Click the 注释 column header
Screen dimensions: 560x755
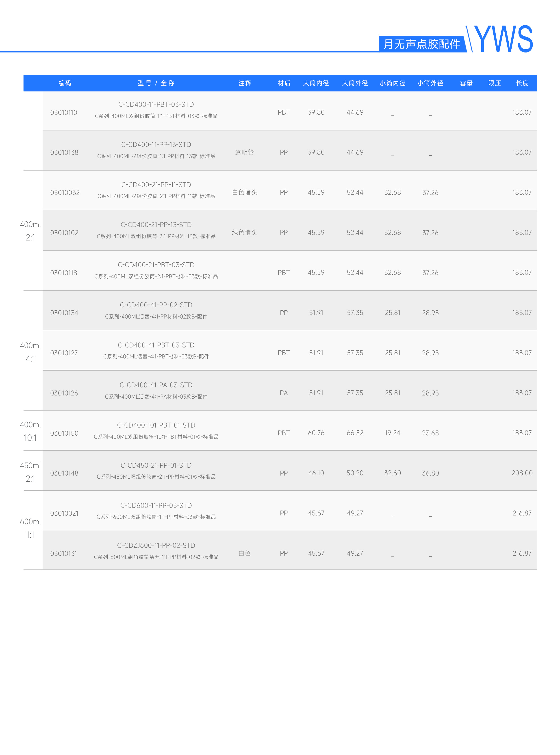coord(244,83)
